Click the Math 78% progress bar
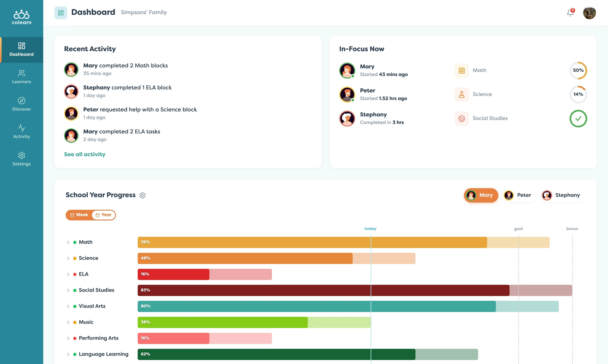 [x=312, y=242]
